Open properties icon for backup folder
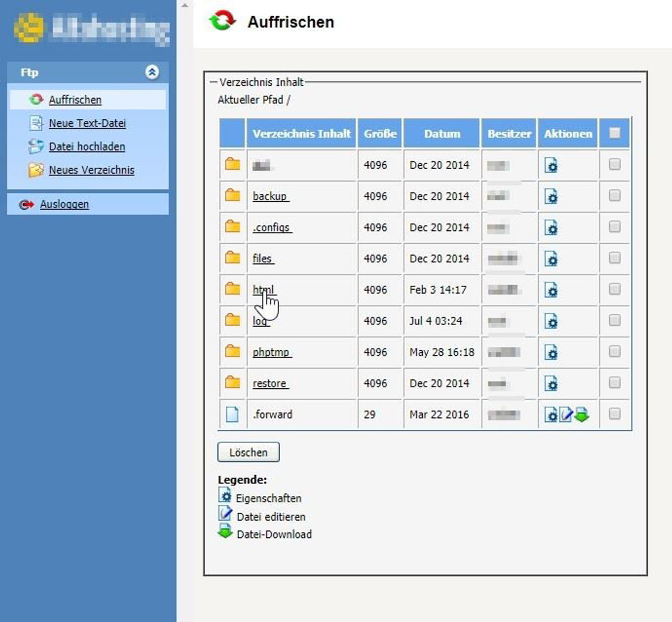The height and width of the screenshot is (622, 672). tap(551, 197)
